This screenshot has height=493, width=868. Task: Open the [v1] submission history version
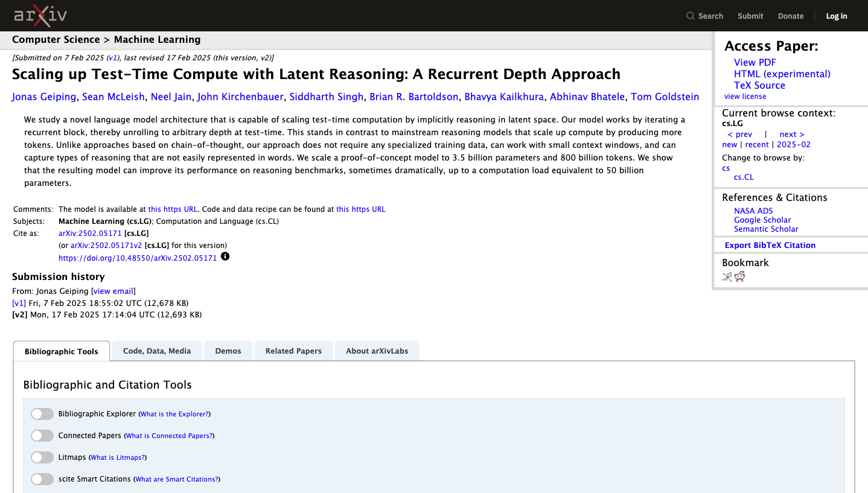coord(19,303)
